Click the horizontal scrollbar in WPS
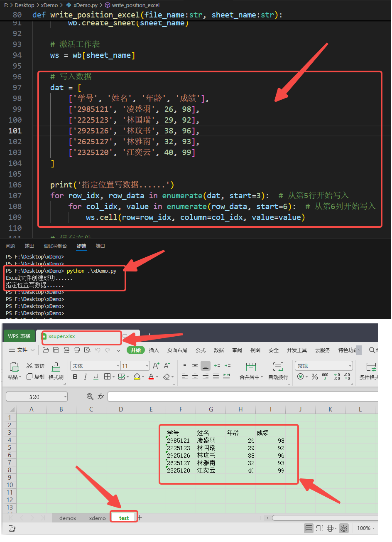 click(x=325, y=517)
